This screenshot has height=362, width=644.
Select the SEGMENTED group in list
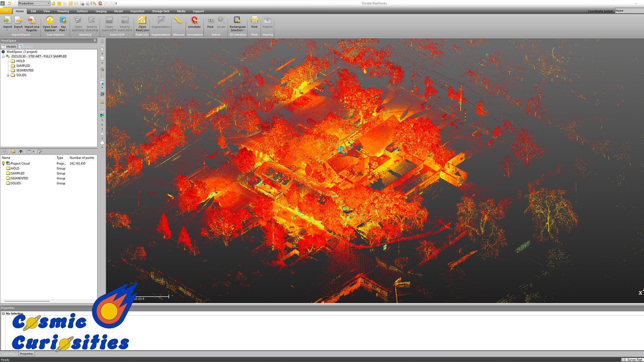pos(19,178)
